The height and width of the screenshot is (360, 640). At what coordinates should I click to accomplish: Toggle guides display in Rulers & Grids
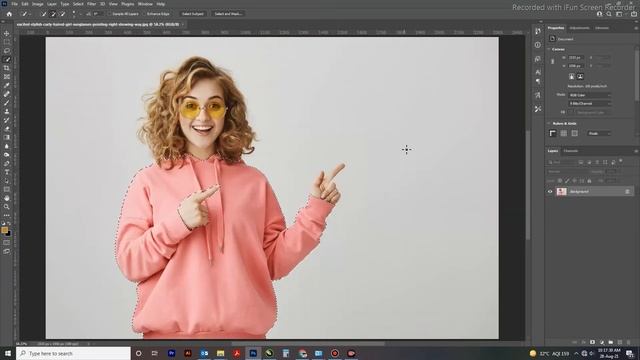575,133
